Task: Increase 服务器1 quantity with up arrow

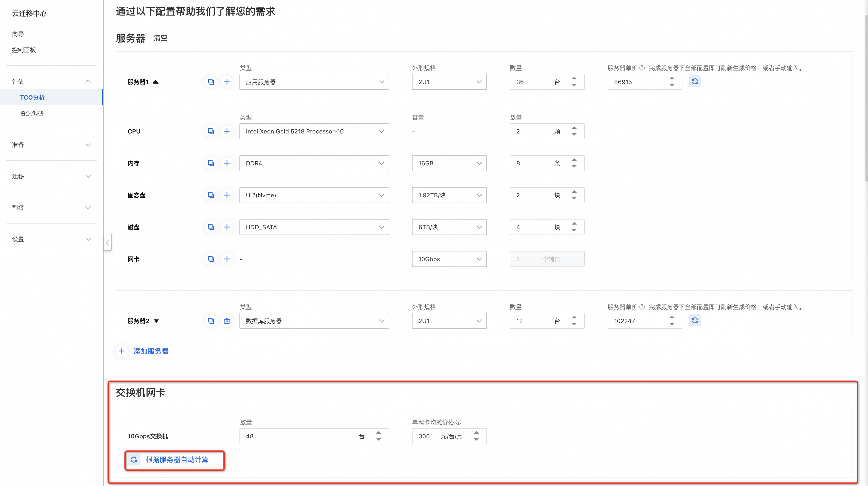Action: (x=574, y=78)
